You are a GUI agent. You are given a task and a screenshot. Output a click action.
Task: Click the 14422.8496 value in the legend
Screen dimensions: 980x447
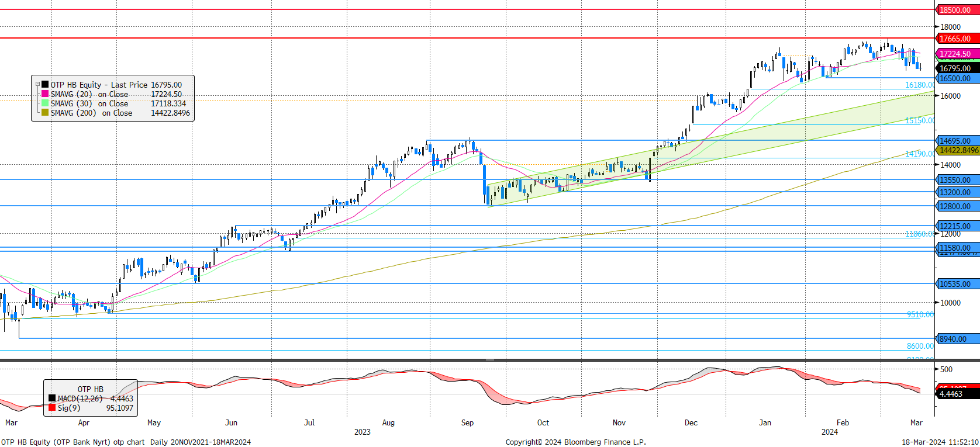pyautogui.click(x=171, y=113)
